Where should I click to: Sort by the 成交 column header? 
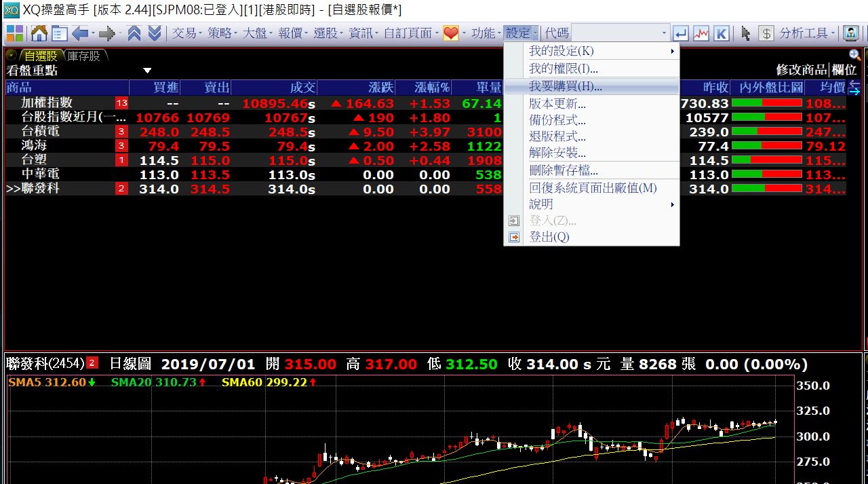coord(275,88)
